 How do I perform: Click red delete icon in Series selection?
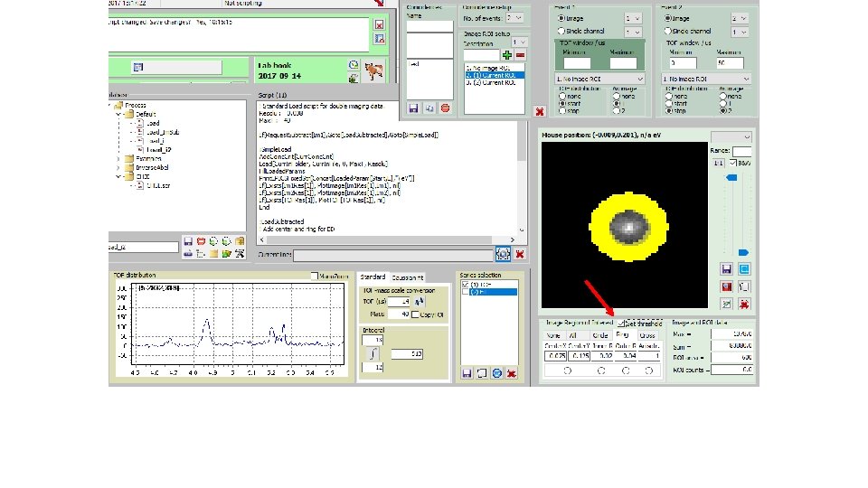512,373
